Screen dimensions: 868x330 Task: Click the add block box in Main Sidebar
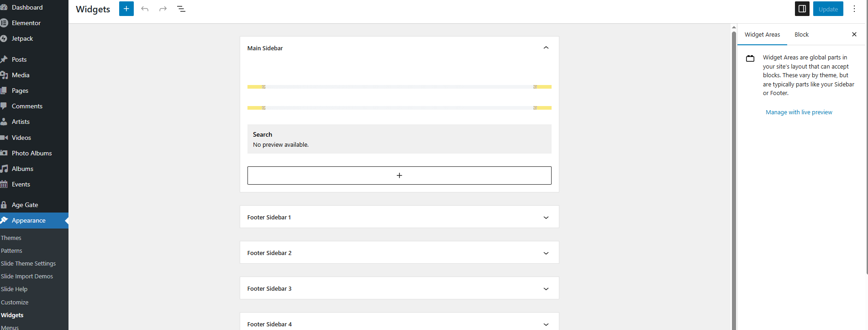[399, 176]
